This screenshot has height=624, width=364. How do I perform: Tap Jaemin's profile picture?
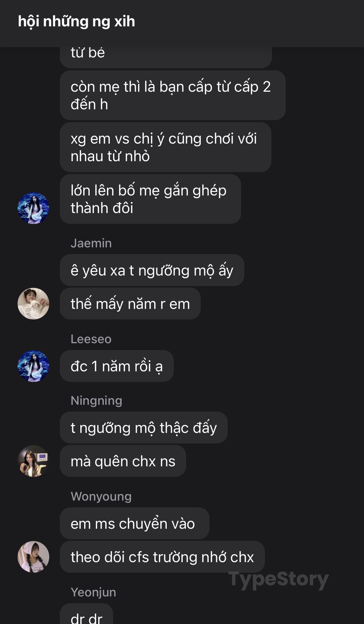coord(33,304)
